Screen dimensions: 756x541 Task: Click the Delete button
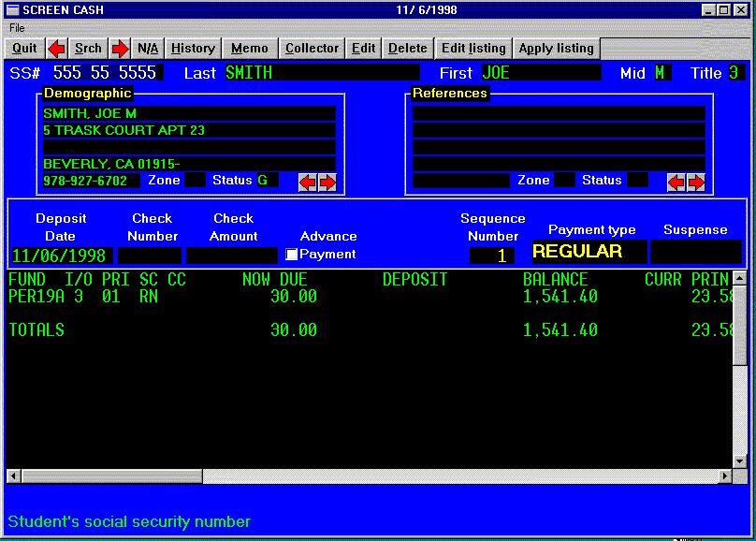pyautogui.click(x=408, y=49)
